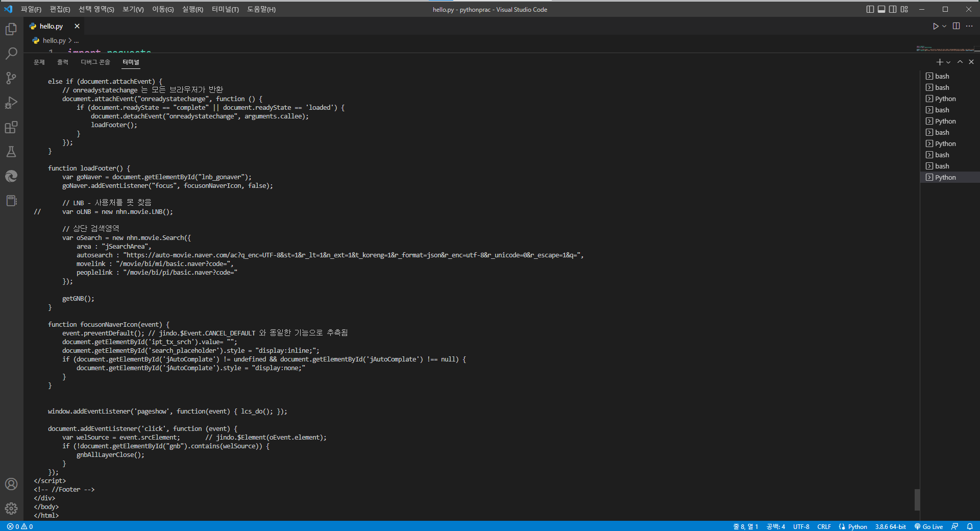Screen dimensions: 980x531
Task: Toggle the bottom panel layout
Action: point(881,9)
